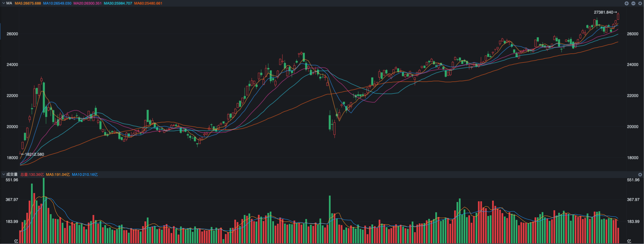Select the blue MA10:26549.030 legend

57,3
